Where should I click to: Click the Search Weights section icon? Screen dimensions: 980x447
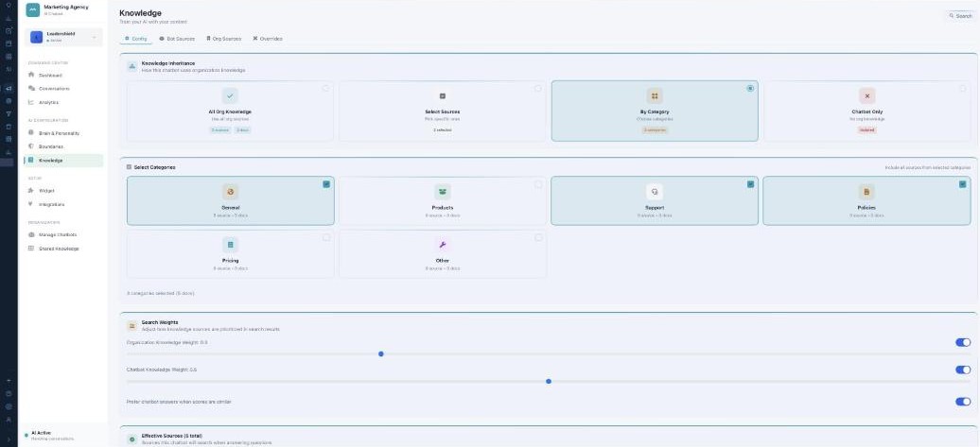(131, 325)
